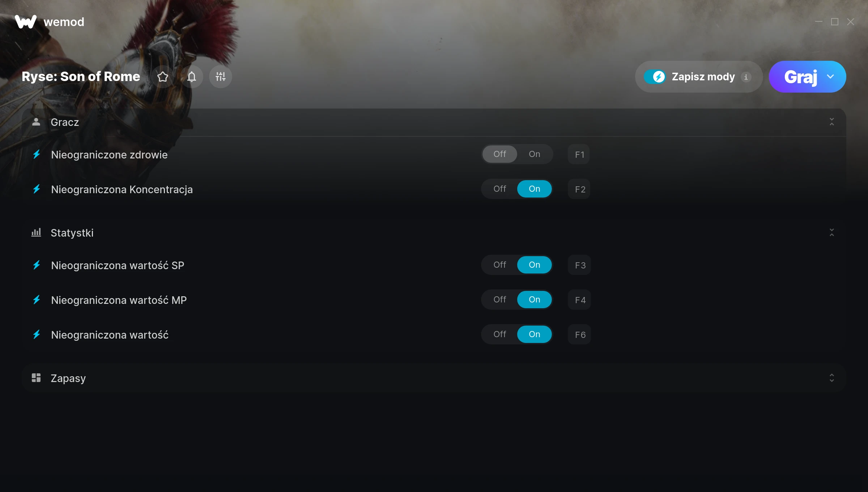Change the F1 hotkey for Nieograniczone zdrowie
This screenshot has width=868, height=492.
point(579,154)
